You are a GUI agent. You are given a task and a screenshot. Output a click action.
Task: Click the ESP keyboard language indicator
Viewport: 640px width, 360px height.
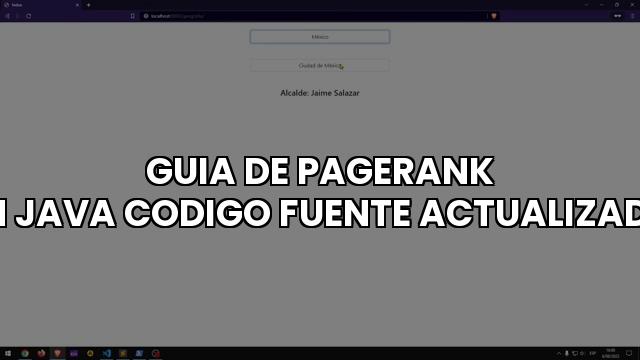coord(593,353)
